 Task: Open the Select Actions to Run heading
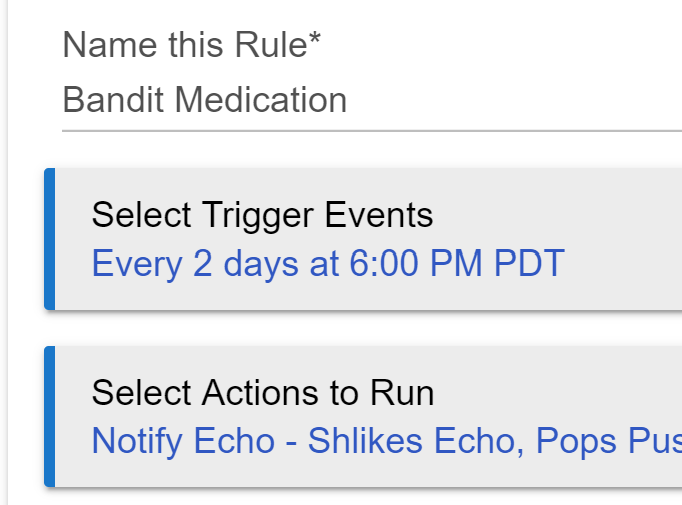click(x=263, y=393)
